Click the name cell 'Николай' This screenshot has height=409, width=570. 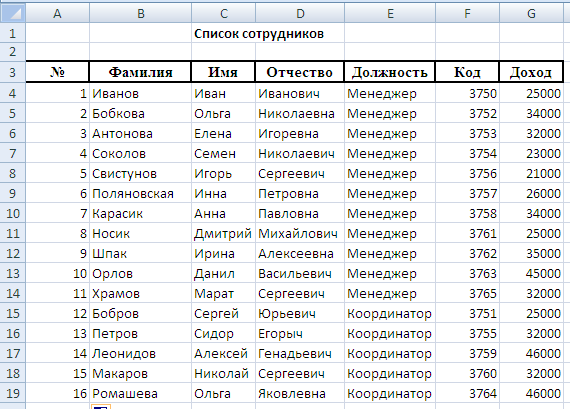(x=223, y=373)
